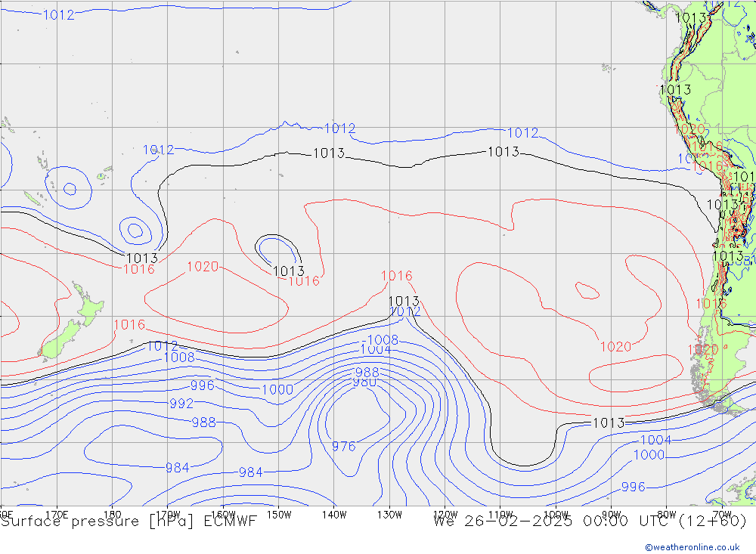756x554 pixels.
Task: Click the 1020 label inside the high near 160W
Action: [x=203, y=267]
